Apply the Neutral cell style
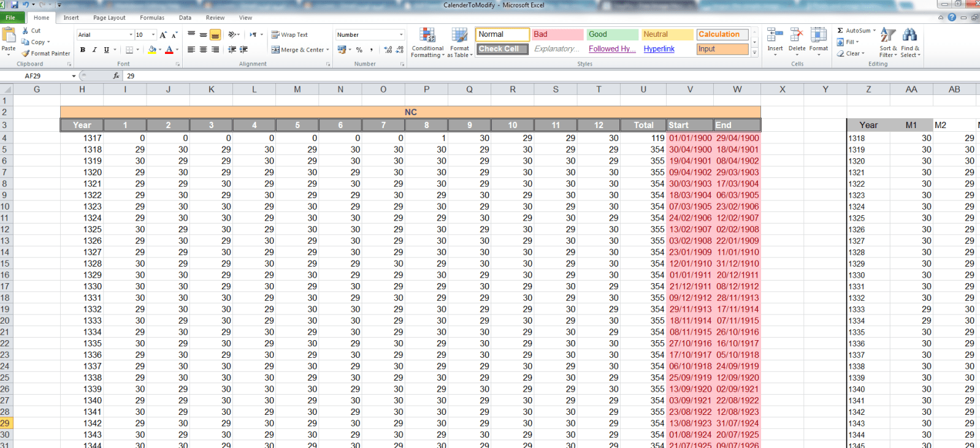The image size is (980, 448). coord(667,34)
